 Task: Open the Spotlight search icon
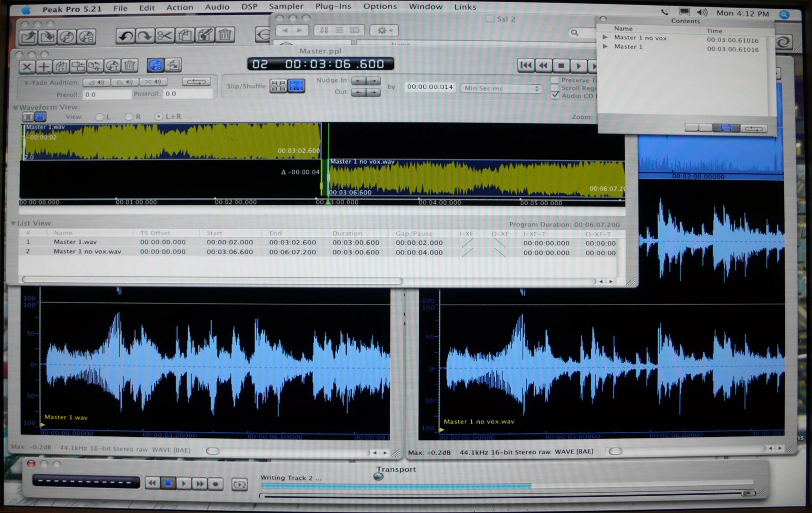784,14
